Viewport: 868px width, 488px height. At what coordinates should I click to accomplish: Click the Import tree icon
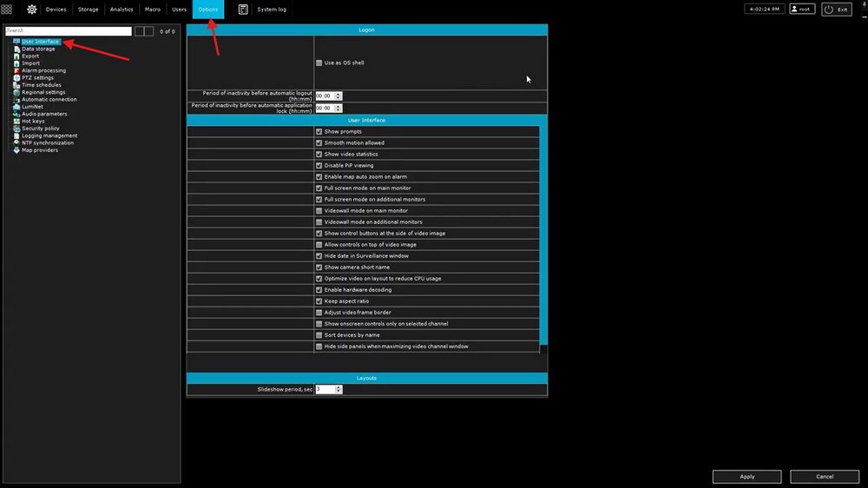(16, 63)
